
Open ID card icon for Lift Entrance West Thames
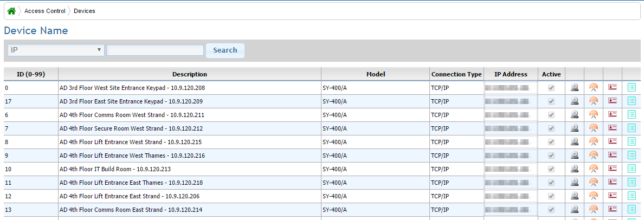coord(613,155)
